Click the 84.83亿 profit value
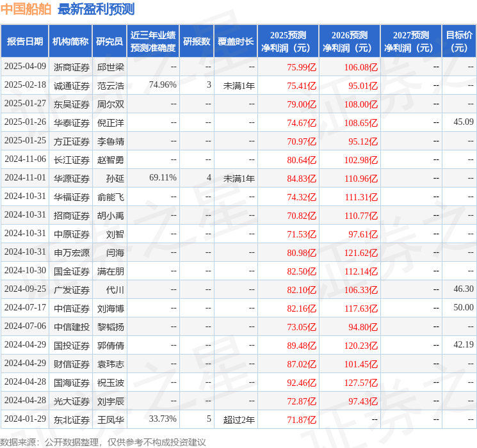This screenshot has width=477, height=448. (x=302, y=179)
